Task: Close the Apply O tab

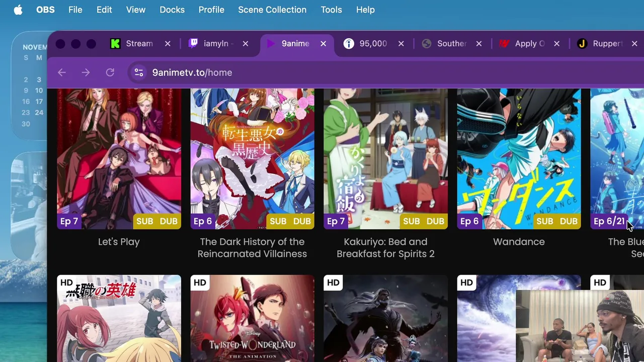Action: 557,44
